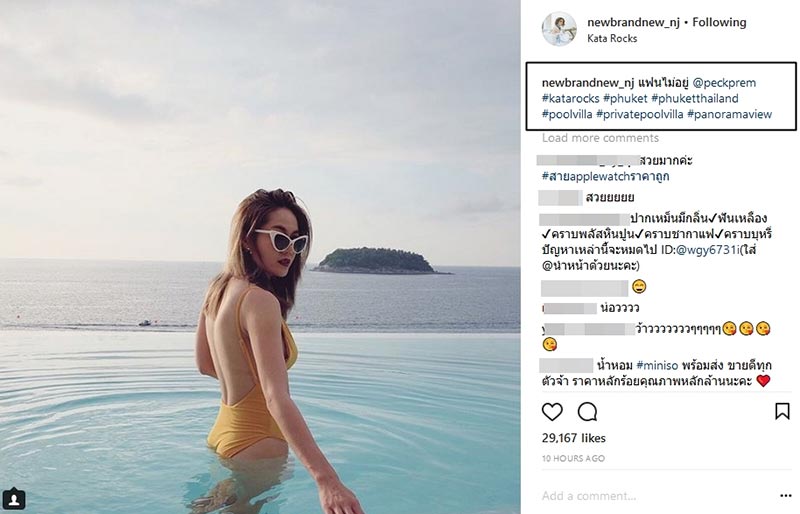This screenshot has width=800, height=514.
Task: Open the #phuket hashtag
Action: pos(628,98)
